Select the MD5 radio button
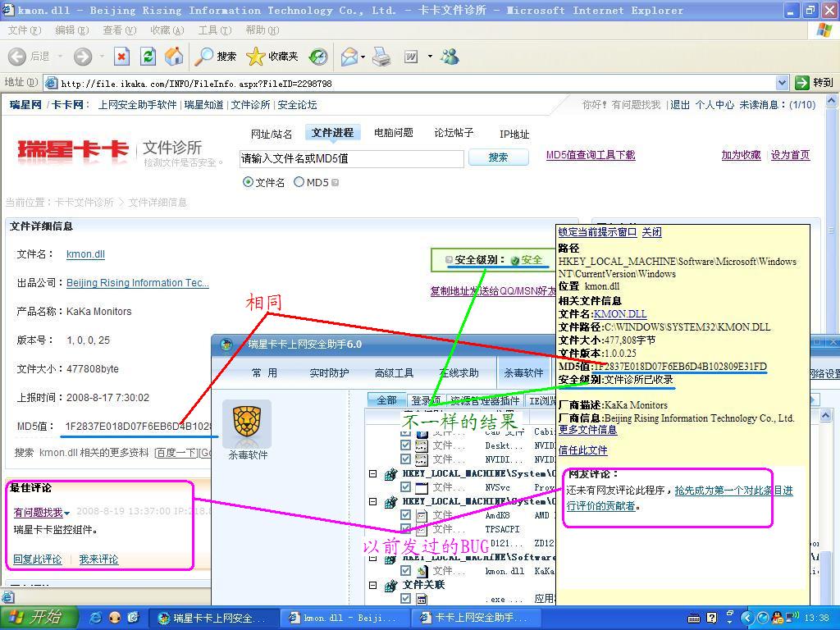This screenshot has height=630, width=840. tap(299, 182)
